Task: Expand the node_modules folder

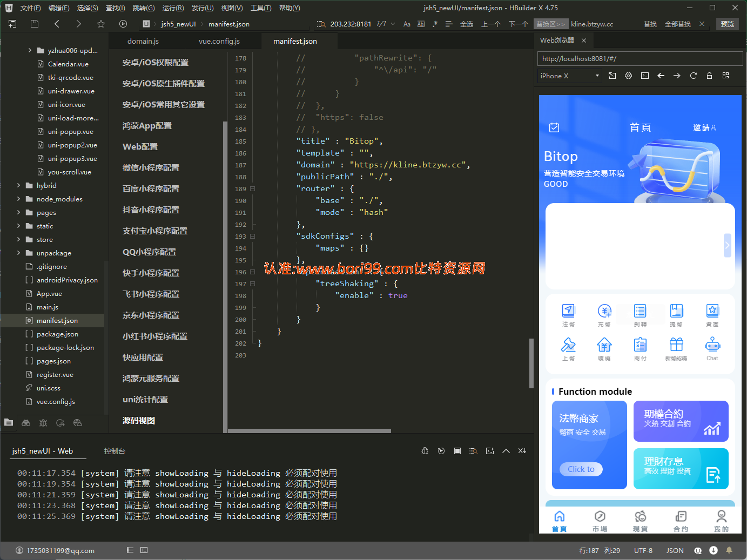Action: pos(19,199)
